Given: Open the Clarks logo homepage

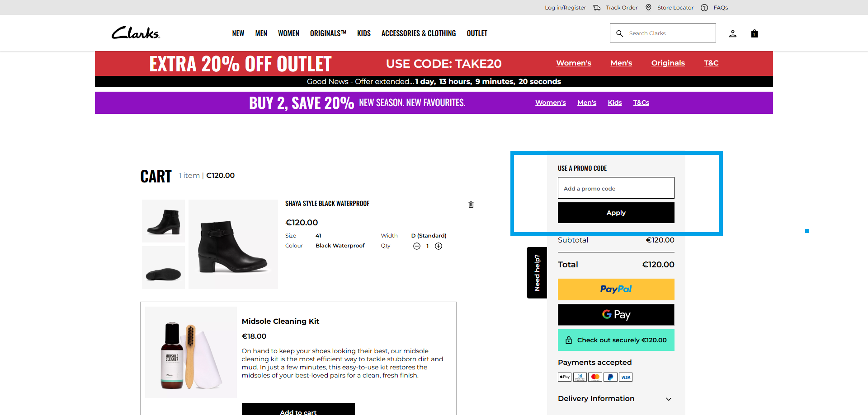Looking at the screenshot, I should click(136, 33).
